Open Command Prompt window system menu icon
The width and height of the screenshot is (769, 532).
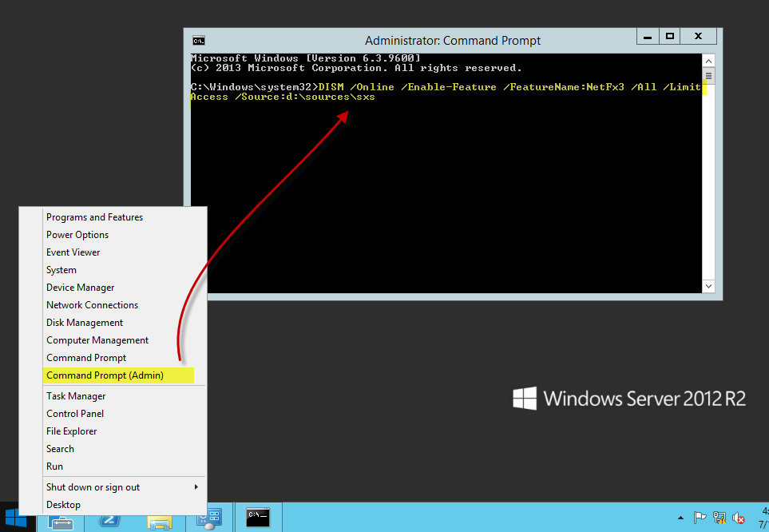pos(199,40)
